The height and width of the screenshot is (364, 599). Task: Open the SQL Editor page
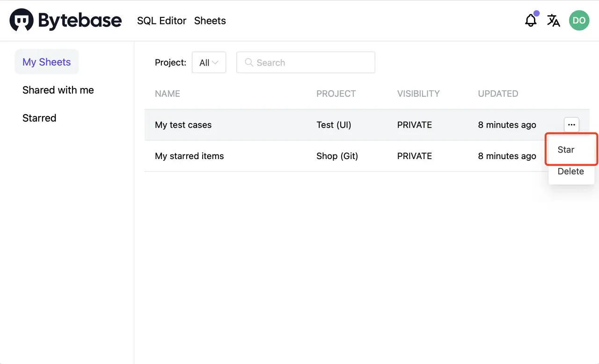click(161, 21)
